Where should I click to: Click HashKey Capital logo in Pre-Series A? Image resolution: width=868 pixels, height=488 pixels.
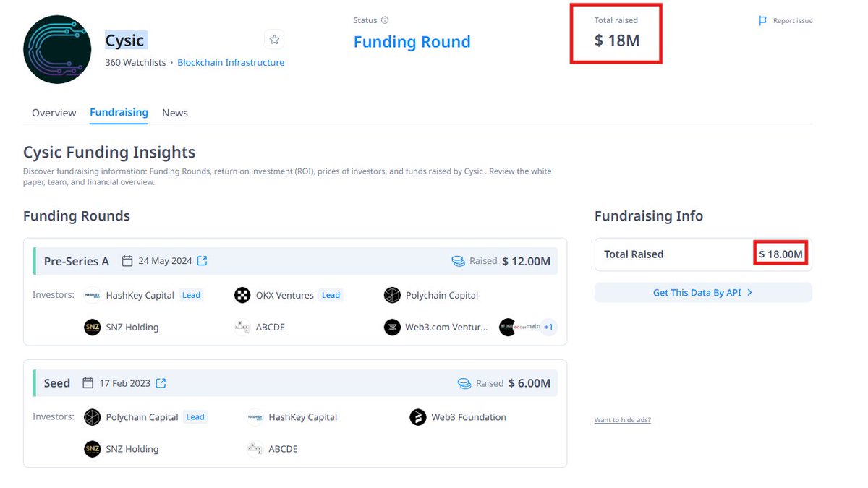point(92,295)
